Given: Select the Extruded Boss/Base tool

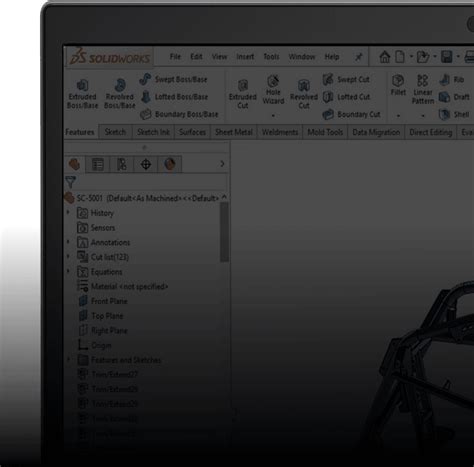Looking at the screenshot, I should [82, 94].
